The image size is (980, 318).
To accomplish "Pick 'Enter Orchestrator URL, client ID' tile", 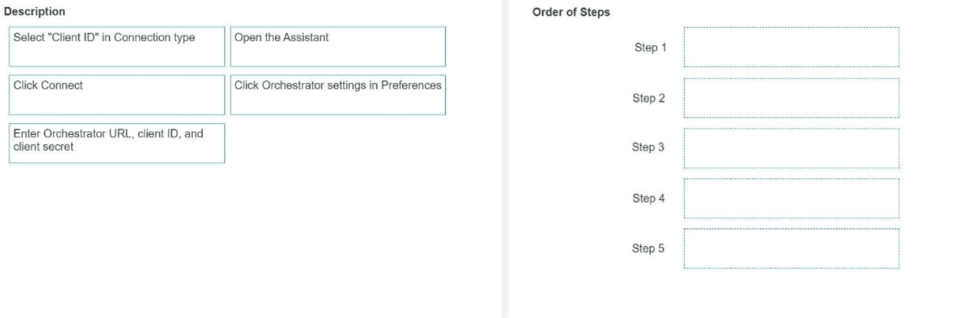I will pyautogui.click(x=117, y=143).
